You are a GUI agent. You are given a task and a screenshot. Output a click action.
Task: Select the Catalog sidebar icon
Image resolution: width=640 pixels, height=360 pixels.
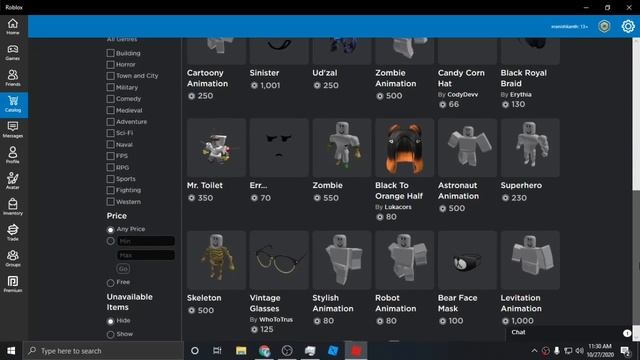[x=13, y=104]
